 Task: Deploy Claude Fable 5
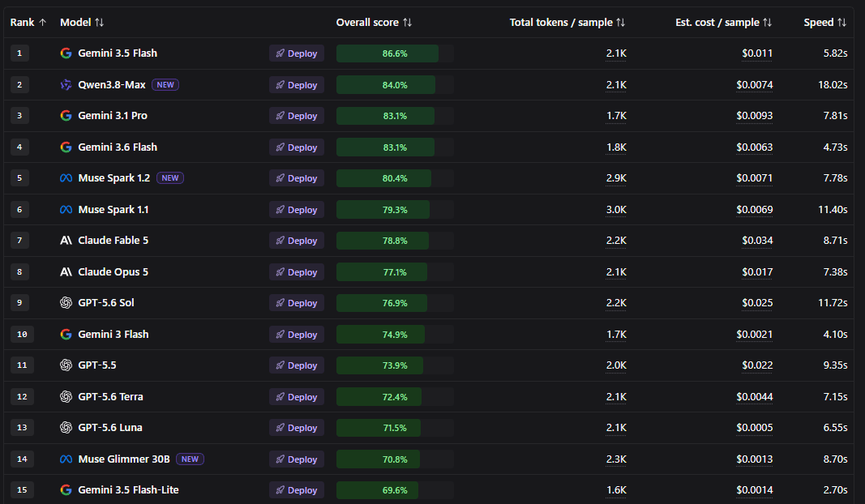(x=297, y=241)
